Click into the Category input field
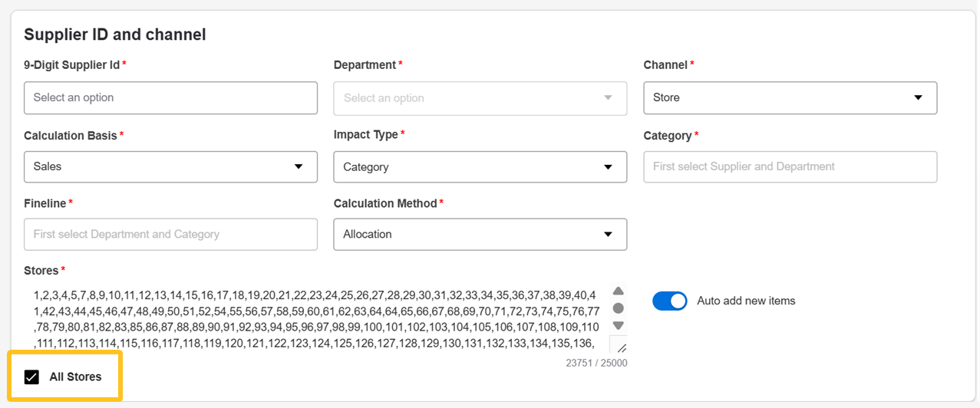Viewport: 980px width, 408px height. click(790, 166)
